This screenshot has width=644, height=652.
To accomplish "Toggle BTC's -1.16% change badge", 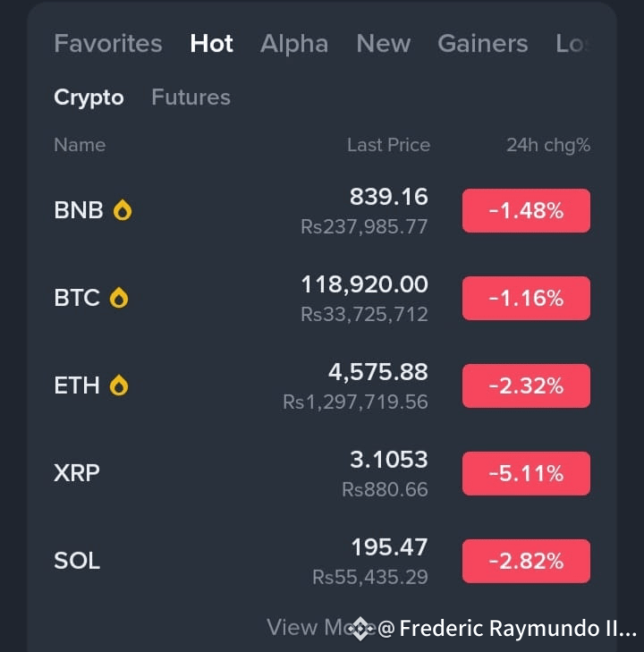I will [526, 298].
